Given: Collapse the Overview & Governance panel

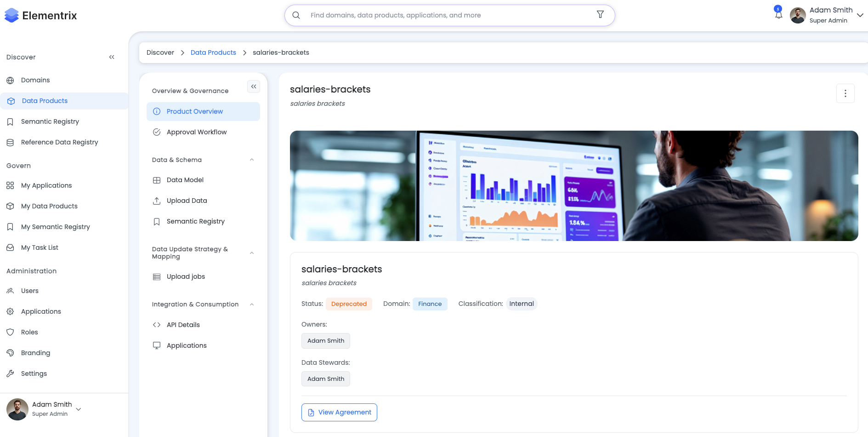Looking at the screenshot, I should 254,86.
